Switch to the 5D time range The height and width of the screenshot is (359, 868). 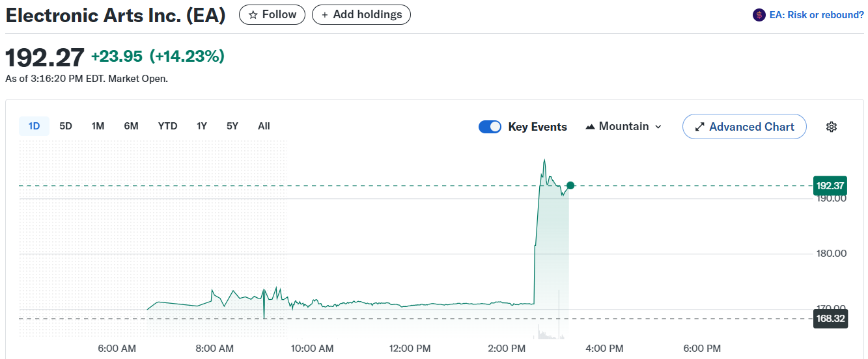pyautogui.click(x=66, y=126)
